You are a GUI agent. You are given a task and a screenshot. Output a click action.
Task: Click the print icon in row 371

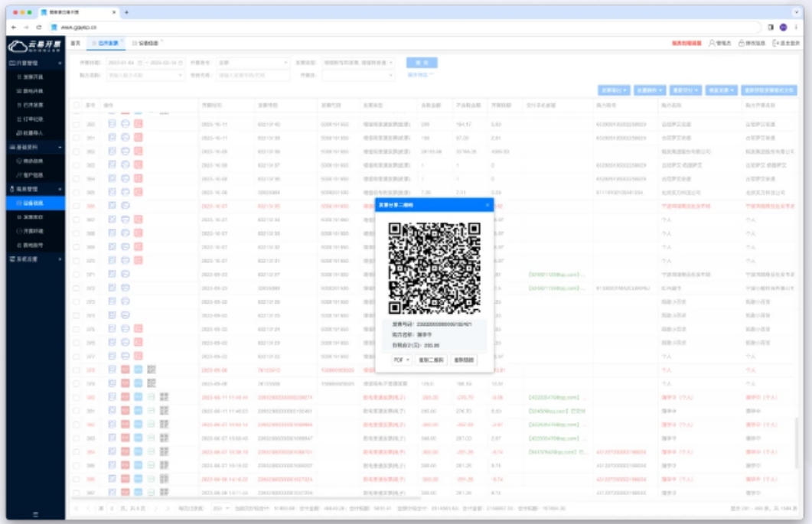[126, 274]
